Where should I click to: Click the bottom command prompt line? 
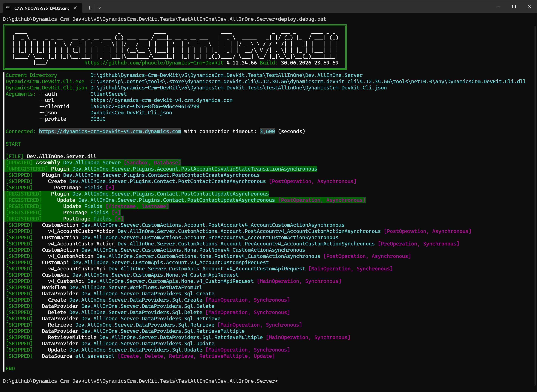tap(140, 381)
